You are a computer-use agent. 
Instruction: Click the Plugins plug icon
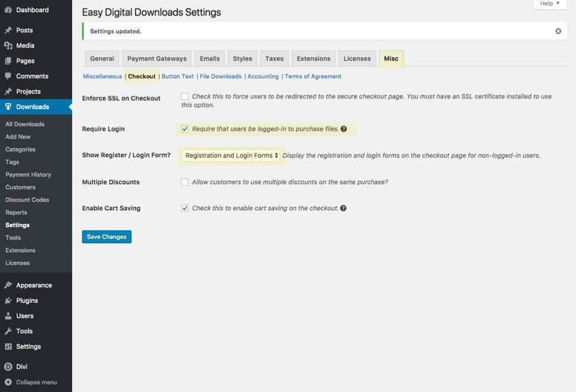coord(8,301)
